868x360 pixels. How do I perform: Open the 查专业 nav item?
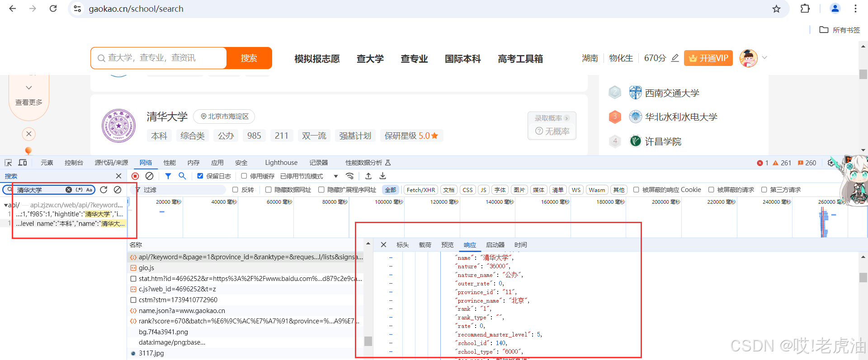click(414, 59)
